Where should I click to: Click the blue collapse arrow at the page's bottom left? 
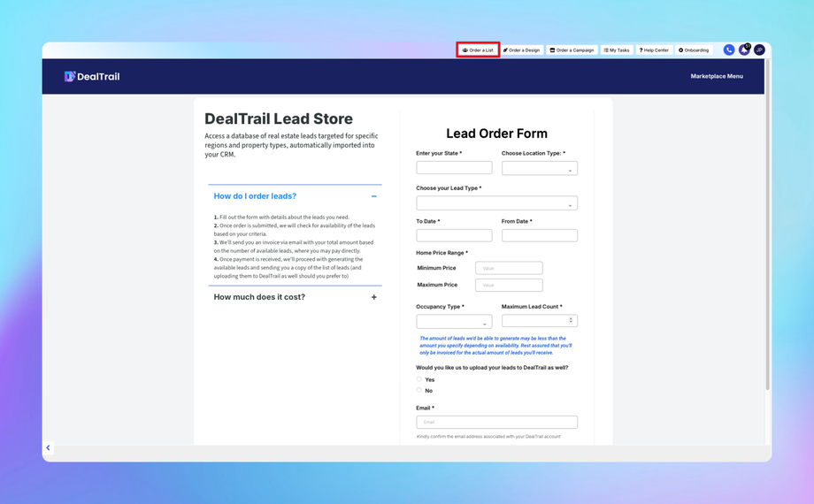click(49, 447)
